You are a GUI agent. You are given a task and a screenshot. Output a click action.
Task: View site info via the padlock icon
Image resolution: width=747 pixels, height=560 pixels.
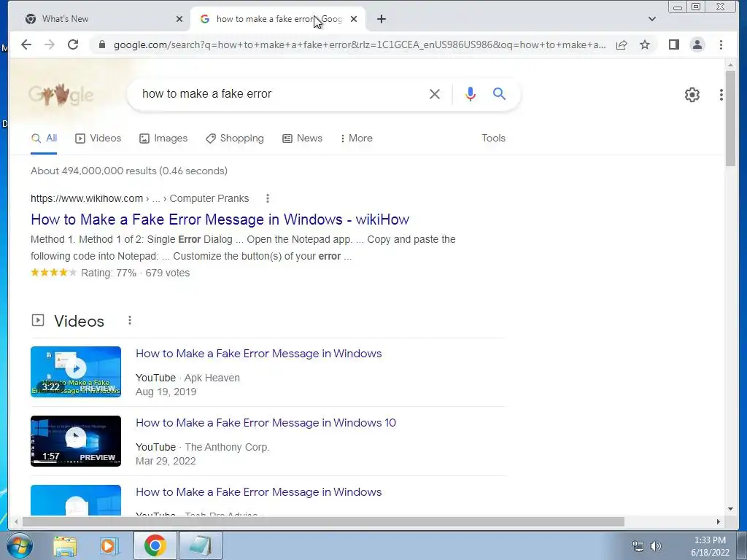[x=101, y=44]
